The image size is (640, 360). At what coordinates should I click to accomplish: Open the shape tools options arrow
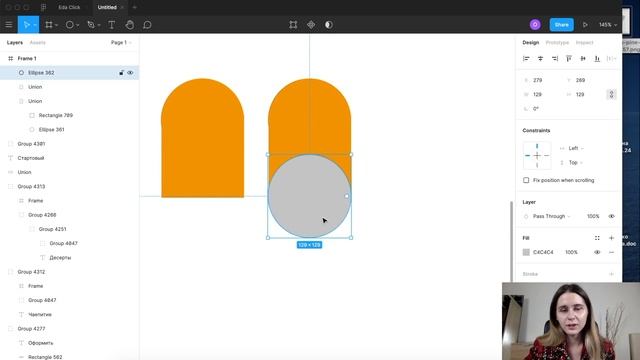[x=78, y=25]
